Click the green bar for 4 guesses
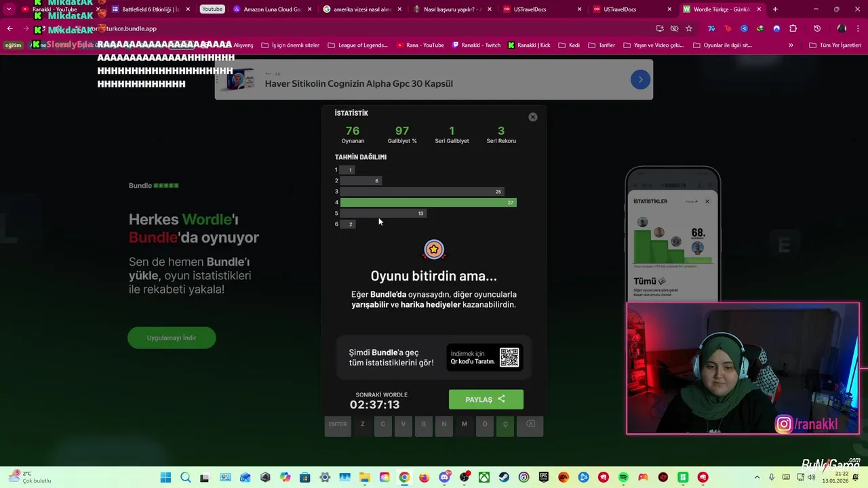This screenshot has width=868, height=488. (x=429, y=202)
